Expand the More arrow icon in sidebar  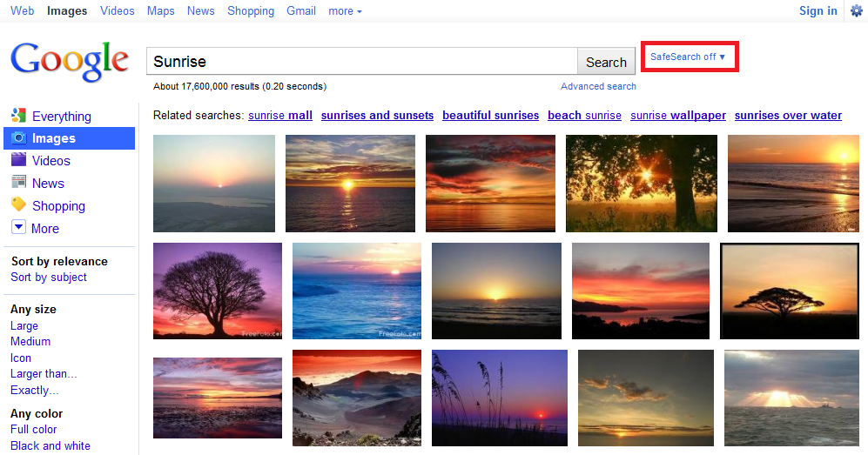(18, 228)
